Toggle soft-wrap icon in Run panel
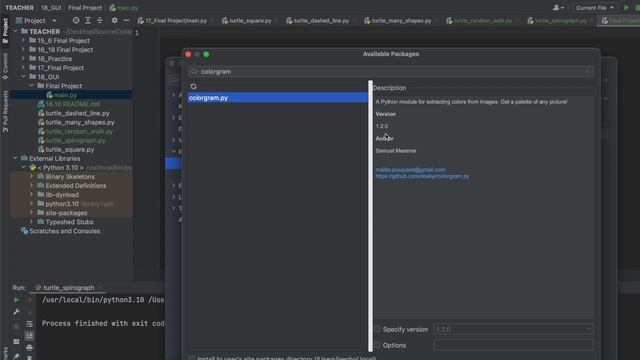The image size is (640, 360). [x=29, y=324]
